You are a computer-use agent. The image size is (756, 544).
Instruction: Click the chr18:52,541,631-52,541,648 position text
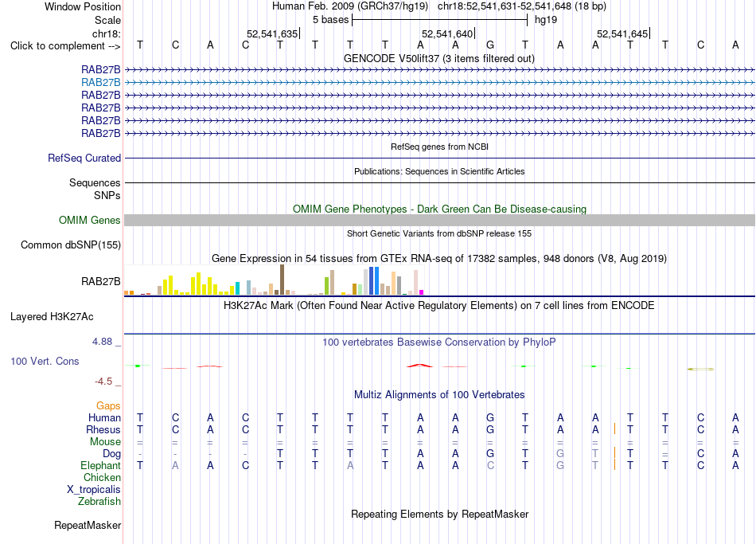tap(522, 6)
